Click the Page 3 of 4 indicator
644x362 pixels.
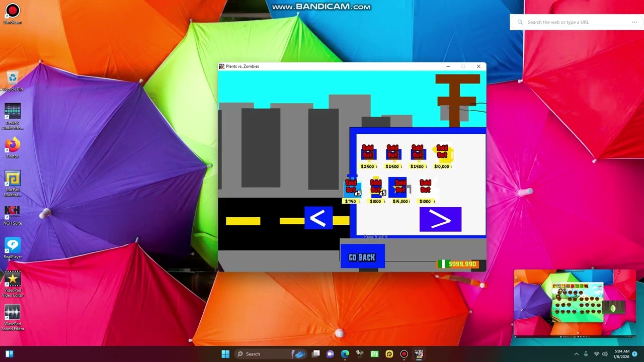click(x=376, y=236)
